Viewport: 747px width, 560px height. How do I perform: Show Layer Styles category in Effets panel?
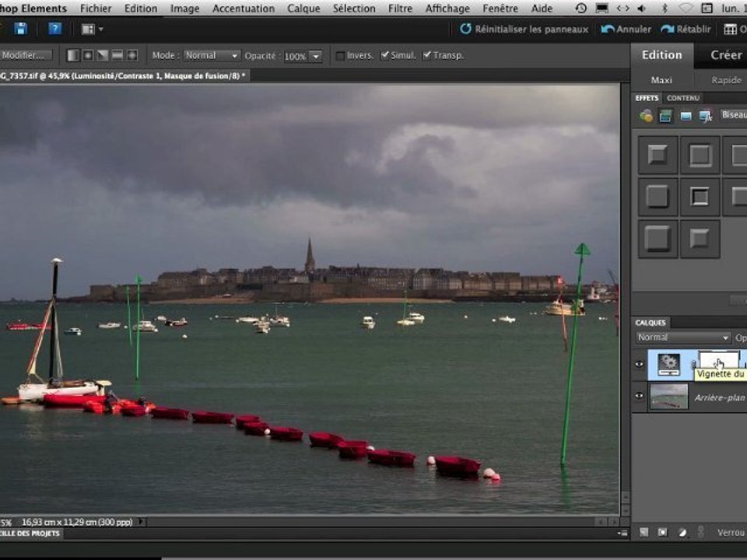pos(665,116)
